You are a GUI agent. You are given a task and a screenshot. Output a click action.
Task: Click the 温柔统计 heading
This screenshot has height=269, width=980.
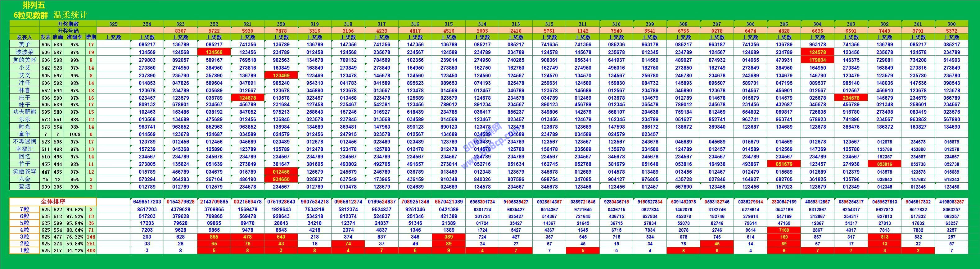(70, 15)
